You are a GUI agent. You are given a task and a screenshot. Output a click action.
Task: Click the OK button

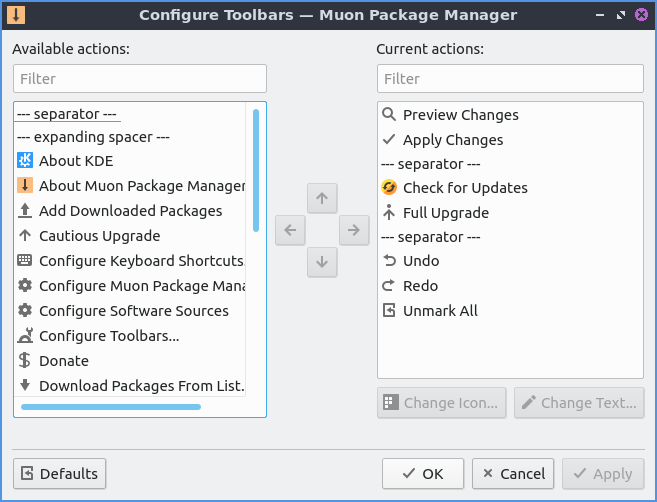422,474
